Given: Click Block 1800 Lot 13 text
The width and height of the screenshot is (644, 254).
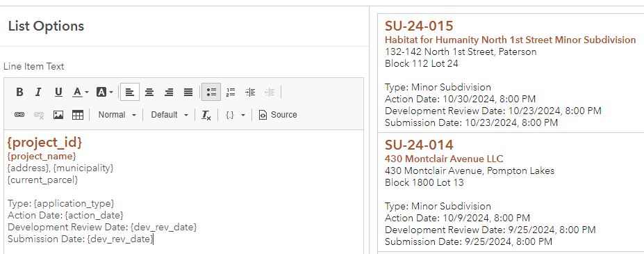Looking at the screenshot, I should [x=424, y=182].
